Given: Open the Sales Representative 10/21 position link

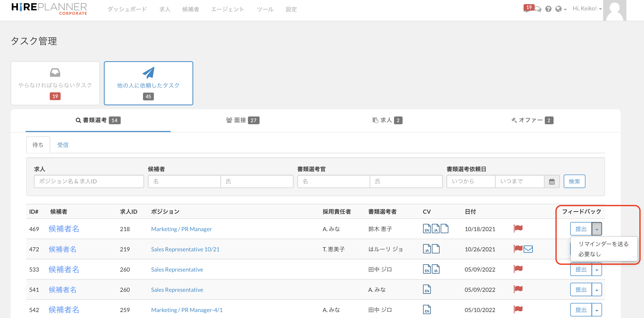Looking at the screenshot, I should pos(185,249).
